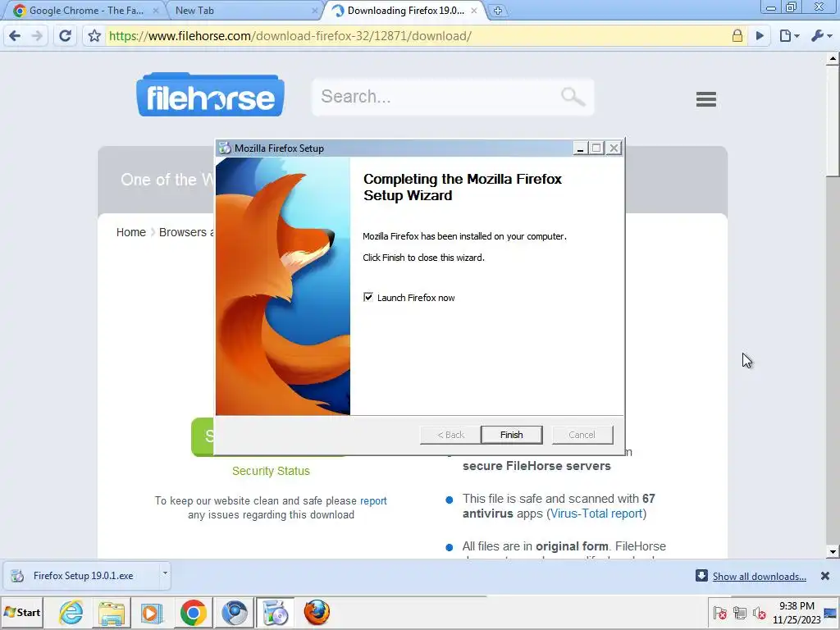Close the downloads bar
This screenshot has width=840, height=630.
[x=825, y=576]
